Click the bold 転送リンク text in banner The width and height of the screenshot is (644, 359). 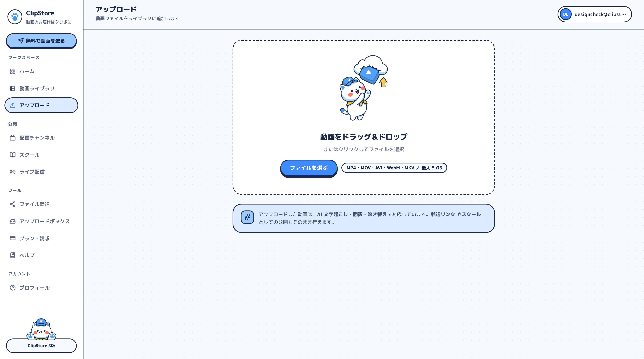point(443,214)
